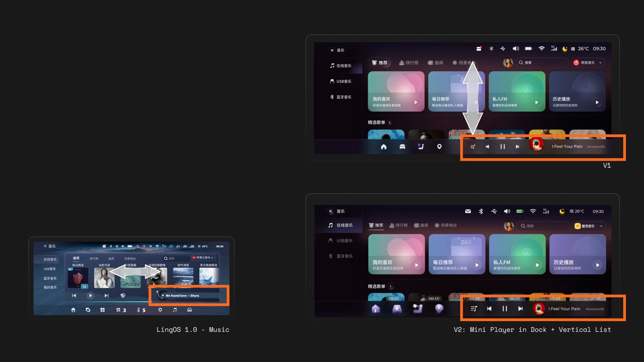Open car icon in V1 dock

coord(402,147)
